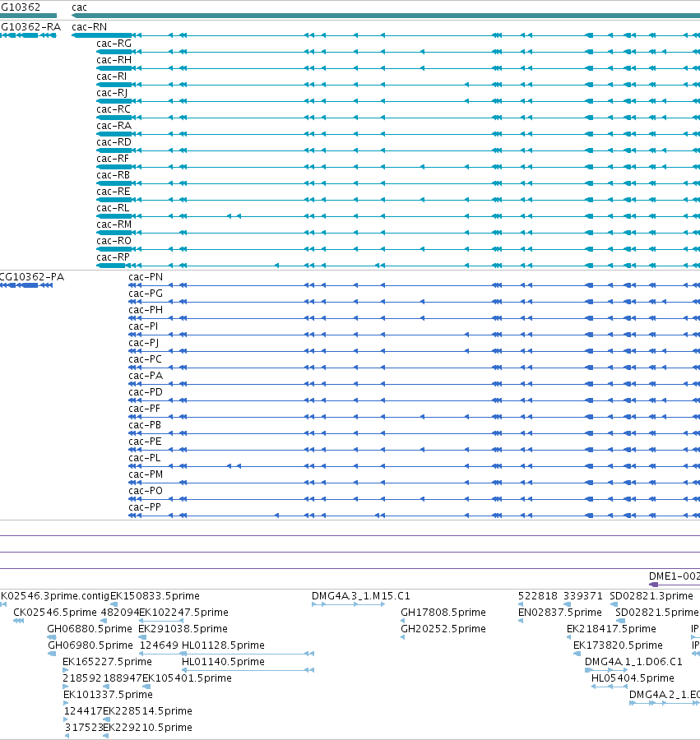Select transcript cac-RP
The image size is (700, 740).
(x=113, y=257)
